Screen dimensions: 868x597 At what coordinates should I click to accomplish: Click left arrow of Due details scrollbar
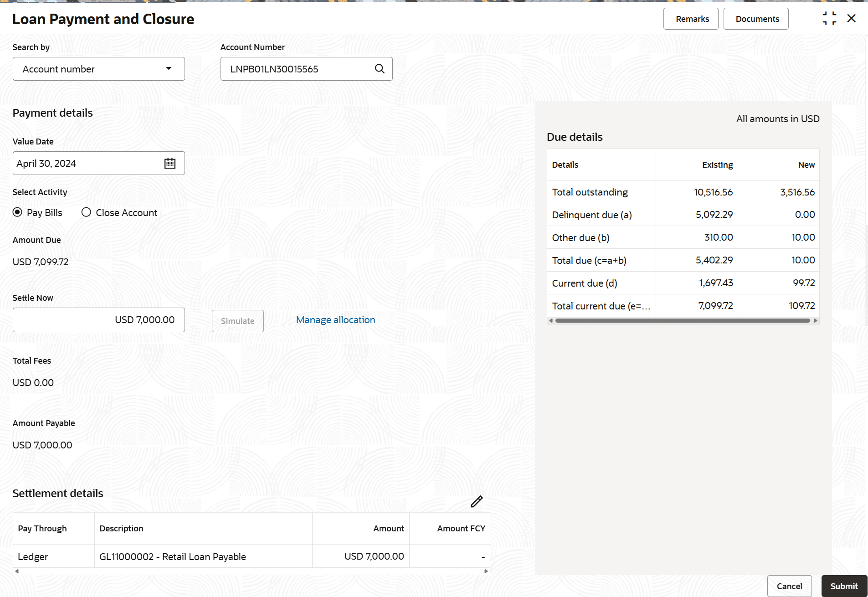pos(551,321)
